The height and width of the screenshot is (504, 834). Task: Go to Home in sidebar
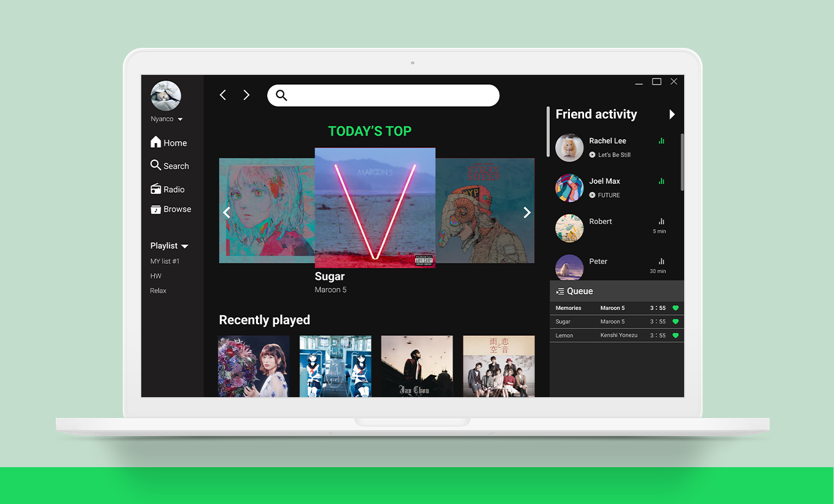(x=169, y=142)
